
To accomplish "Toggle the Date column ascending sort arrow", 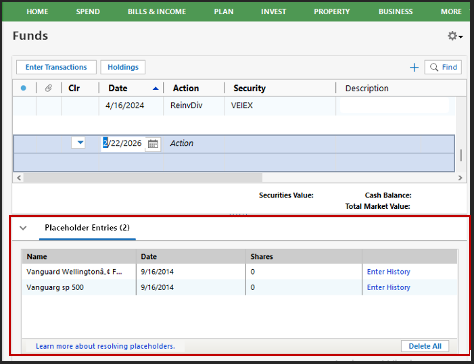I will pyautogui.click(x=155, y=88).
